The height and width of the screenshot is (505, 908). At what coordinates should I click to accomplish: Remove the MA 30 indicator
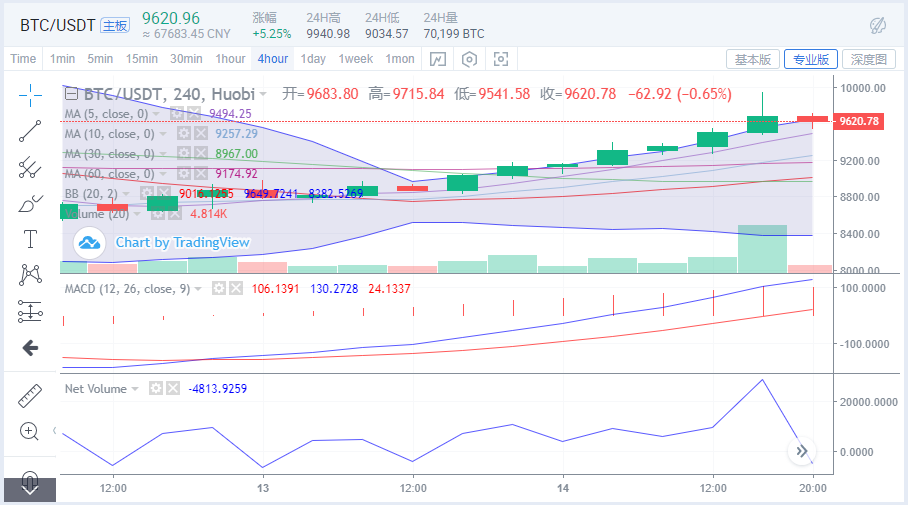[x=200, y=153]
